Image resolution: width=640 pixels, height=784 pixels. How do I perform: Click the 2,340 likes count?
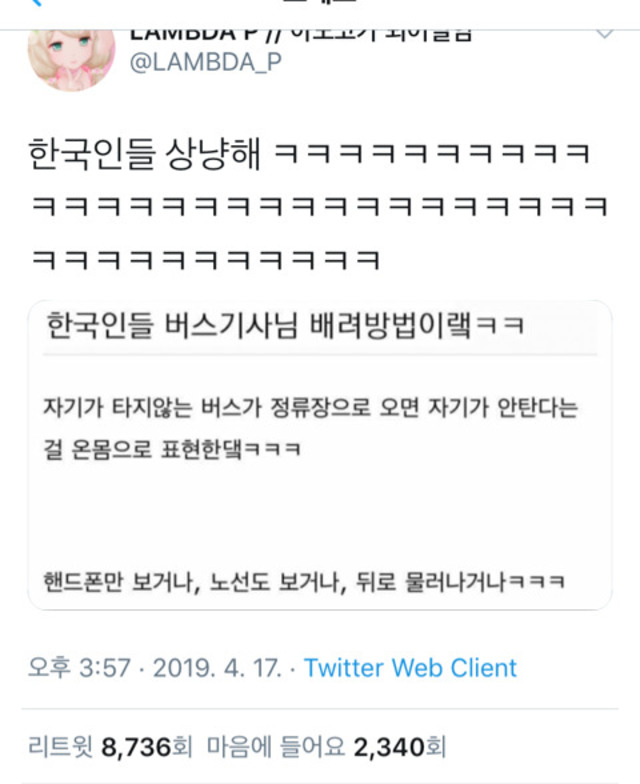click(x=390, y=748)
